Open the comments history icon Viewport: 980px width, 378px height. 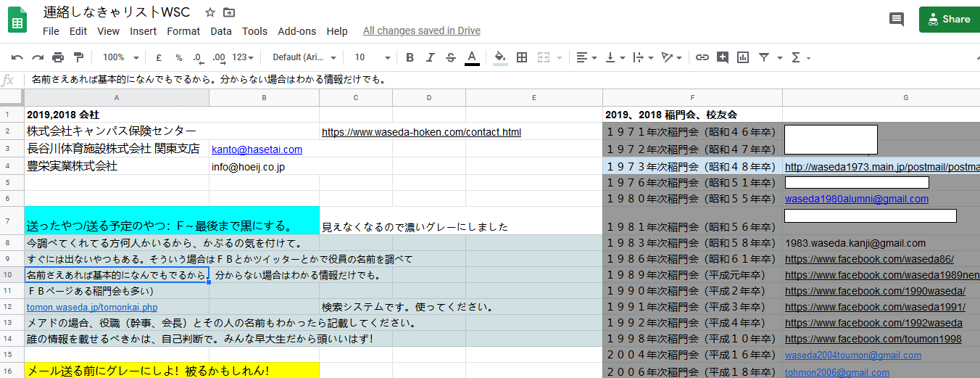[897, 20]
